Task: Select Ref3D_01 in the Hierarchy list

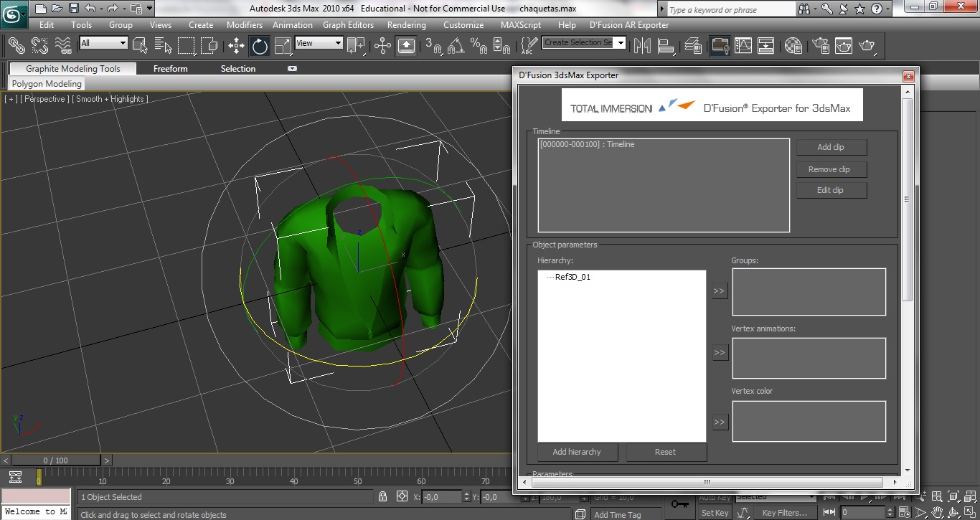Action: coord(573,277)
